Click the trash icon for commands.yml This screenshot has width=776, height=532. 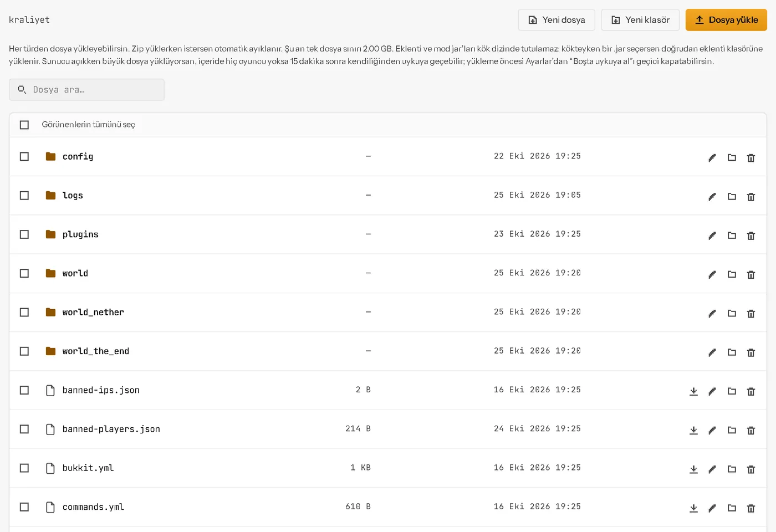point(751,508)
